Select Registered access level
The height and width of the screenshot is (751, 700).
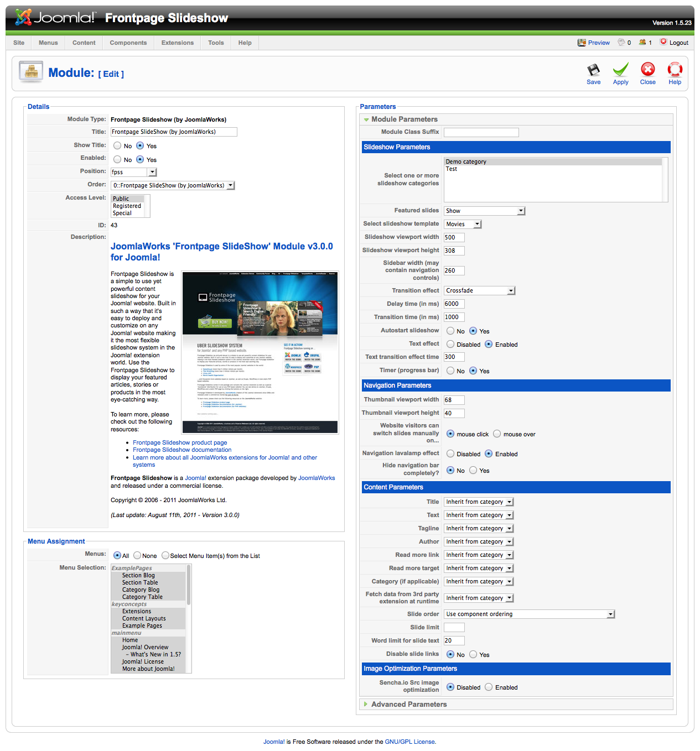[x=127, y=206]
